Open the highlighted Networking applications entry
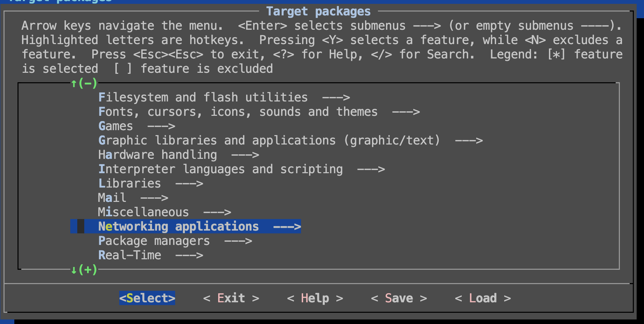The height and width of the screenshot is (324, 644). click(x=178, y=226)
